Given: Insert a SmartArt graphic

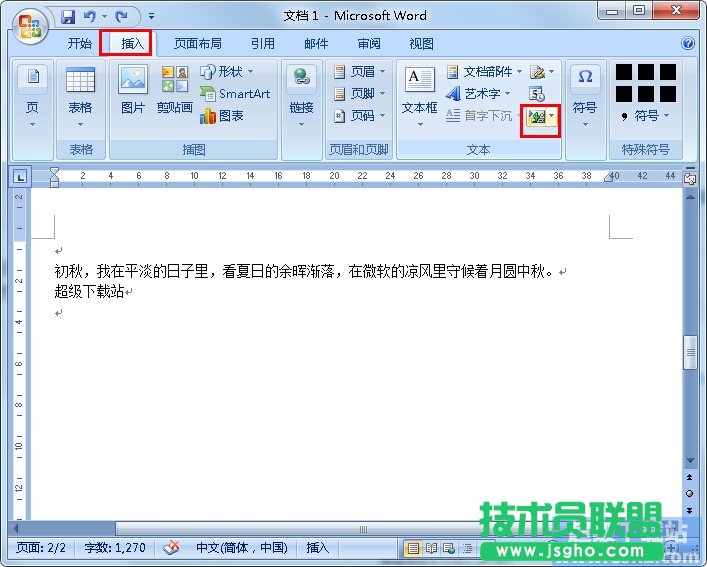Looking at the screenshot, I should coord(235,94).
